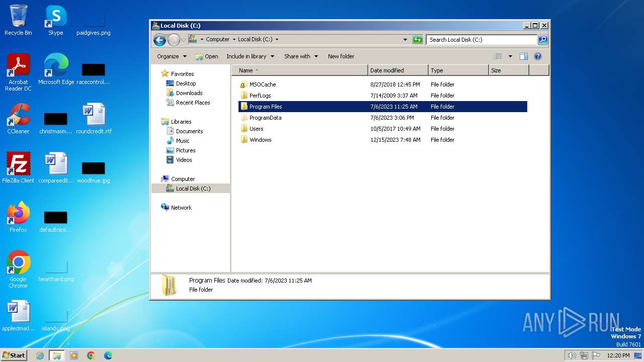The image size is (644, 362).
Task: Select the hearthard.png desktop file
Action: [56, 271]
